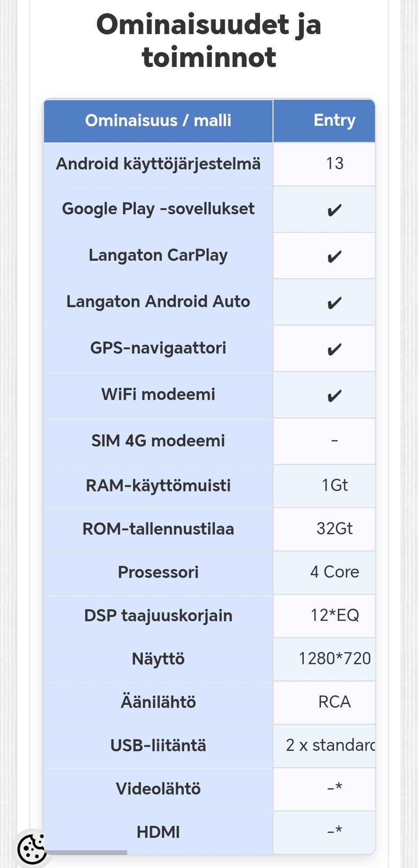
Task: Click the HDMI row label
Action: pos(158,832)
